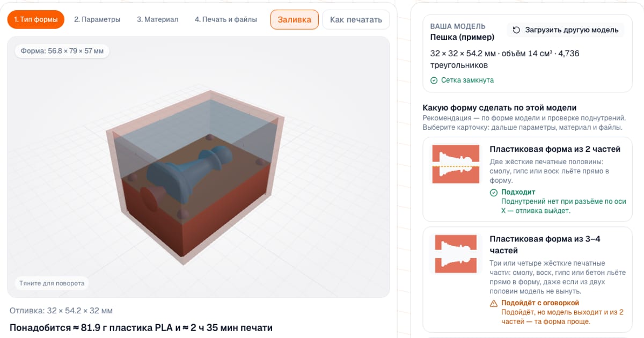Open the 'Как печатать' guide
The height and width of the screenshot is (338, 644).
tap(356, 19)
